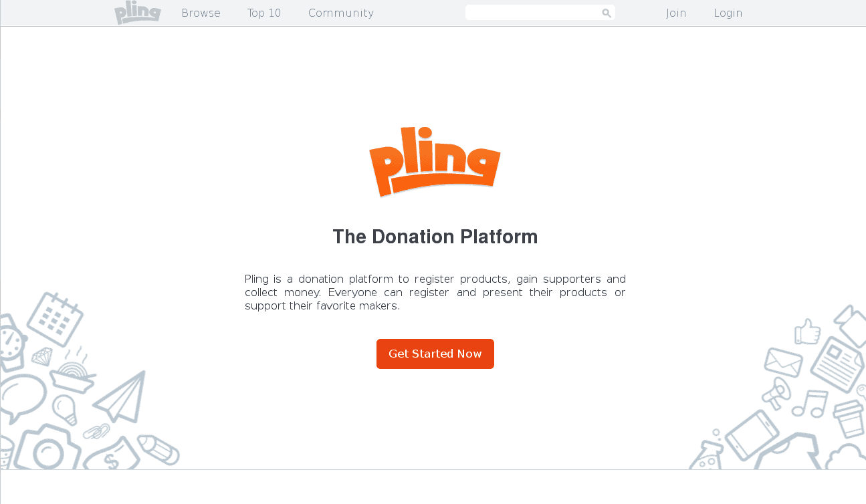Click the coffee cup doodle icon
The height and width of the screenshot is (504, 866).
[x=849, y=418]
